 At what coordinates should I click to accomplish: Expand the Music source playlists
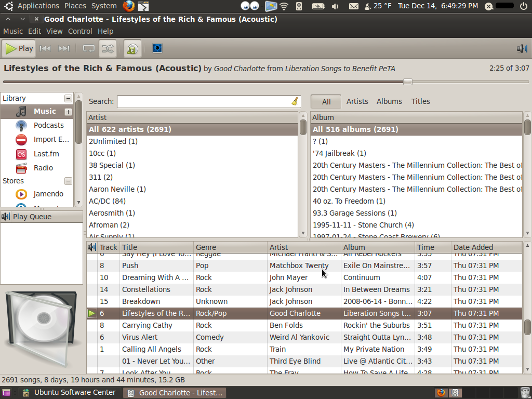click(68, 112)
